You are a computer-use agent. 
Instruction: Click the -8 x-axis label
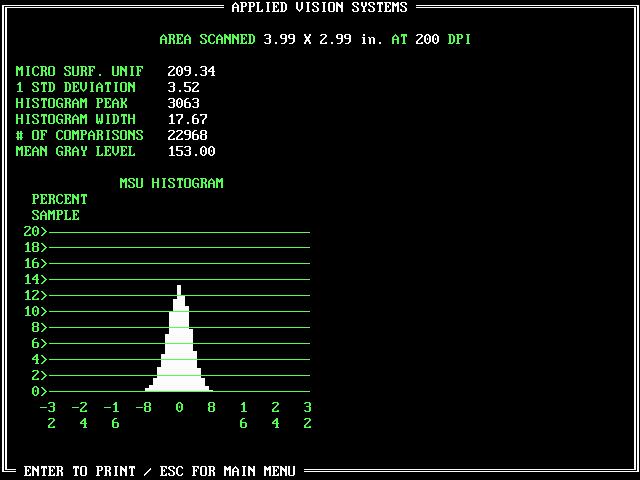pyautogui.click(x=144, y=407)
